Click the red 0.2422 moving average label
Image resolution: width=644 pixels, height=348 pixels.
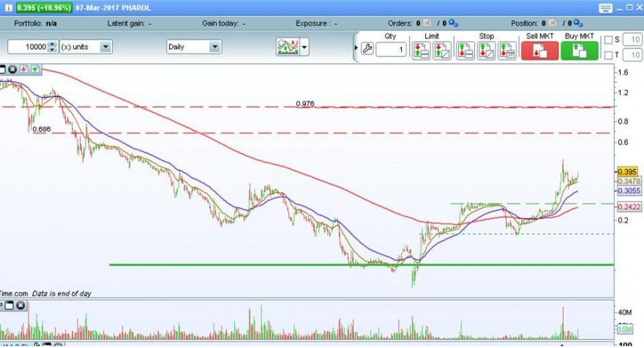(x=629, y=207)
